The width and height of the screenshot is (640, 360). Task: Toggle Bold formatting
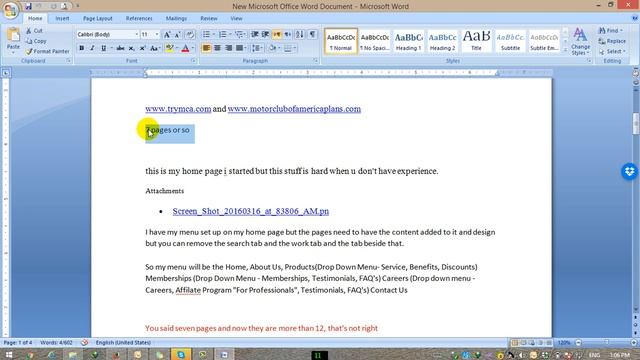point(81,48)
